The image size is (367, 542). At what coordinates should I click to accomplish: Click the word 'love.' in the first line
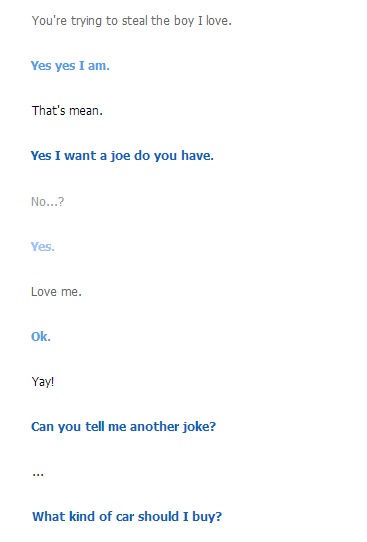219,21
